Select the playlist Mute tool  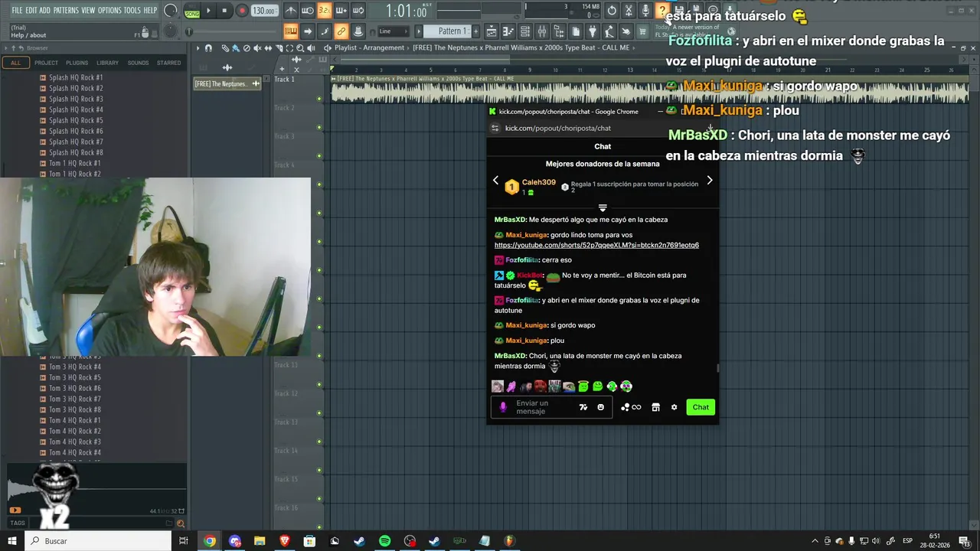point(257,47)
